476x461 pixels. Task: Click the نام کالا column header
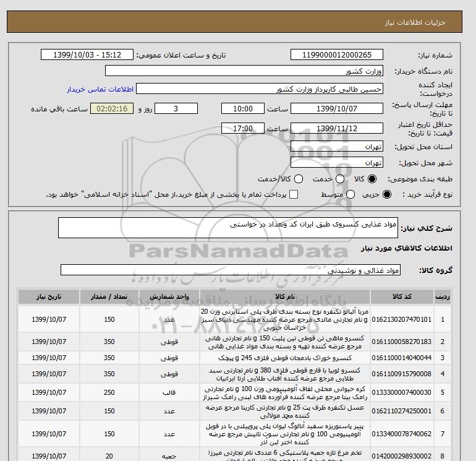click(x=285, y=297)
